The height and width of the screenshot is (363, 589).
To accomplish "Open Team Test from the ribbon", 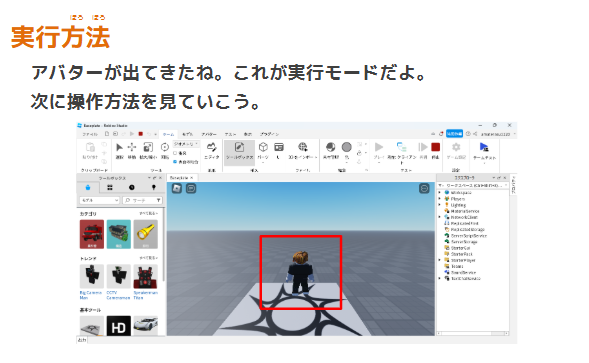I will [x=484, y=151].
